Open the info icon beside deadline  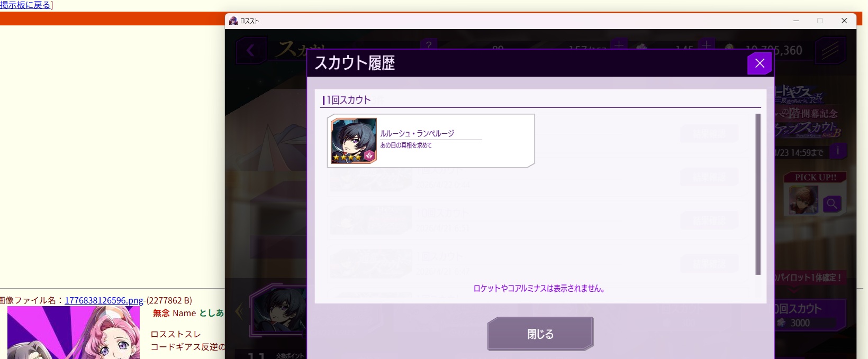pos(838,151)
